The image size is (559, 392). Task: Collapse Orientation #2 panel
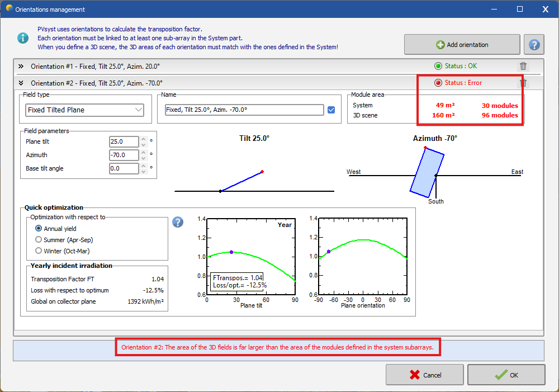click(x=21, y=83)
